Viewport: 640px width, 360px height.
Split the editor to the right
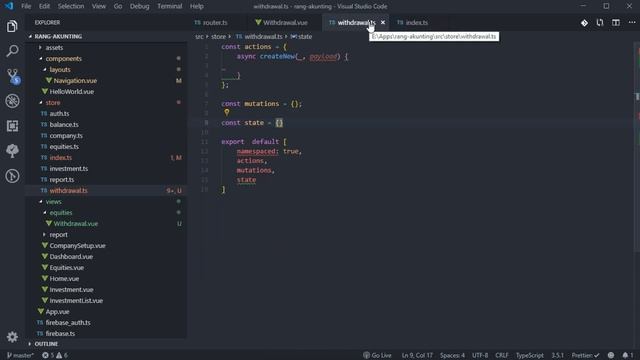[x=616, y=23]
